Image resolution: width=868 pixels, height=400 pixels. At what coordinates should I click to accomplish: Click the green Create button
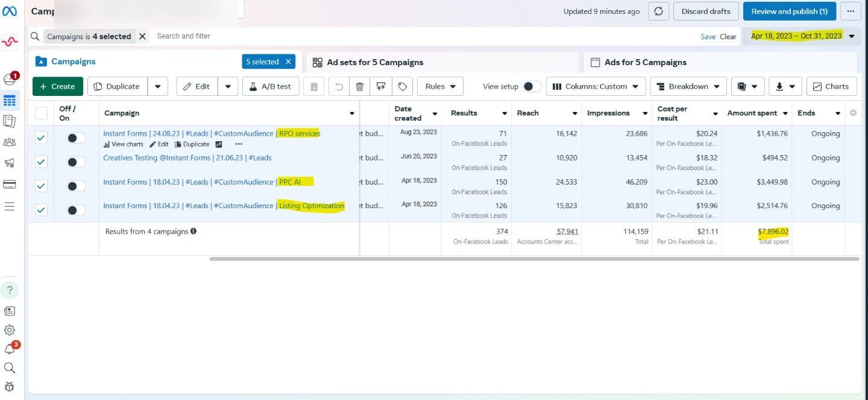click(58, 86)
